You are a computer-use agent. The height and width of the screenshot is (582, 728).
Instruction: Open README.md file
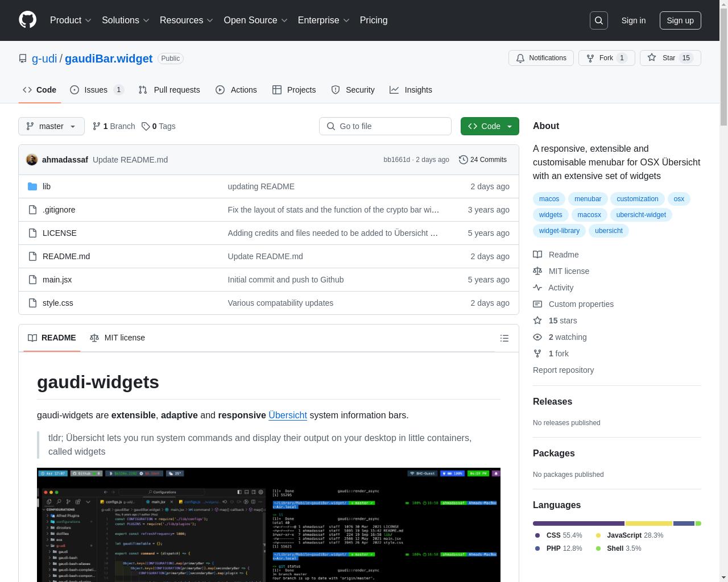click(66, 256)
